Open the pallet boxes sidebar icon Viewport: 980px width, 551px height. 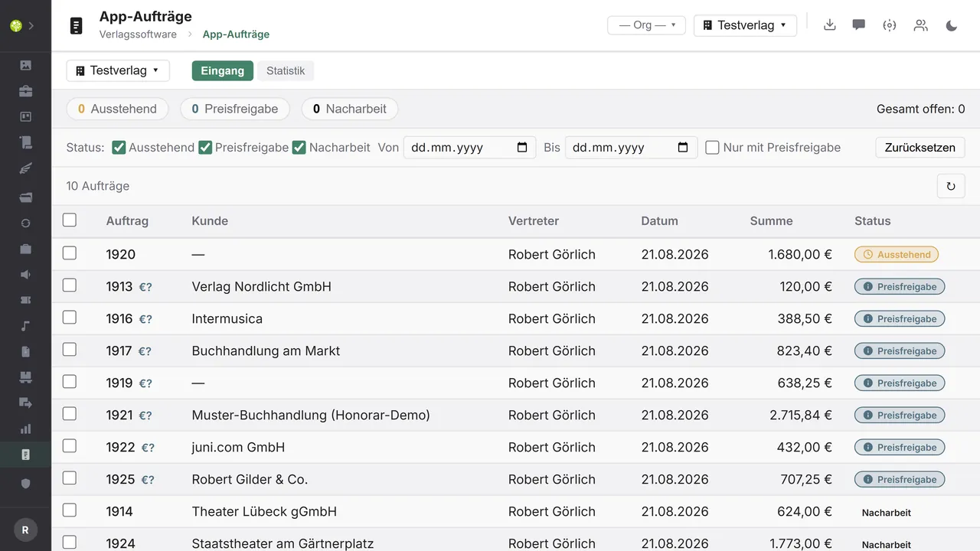(x=25, y=377)
